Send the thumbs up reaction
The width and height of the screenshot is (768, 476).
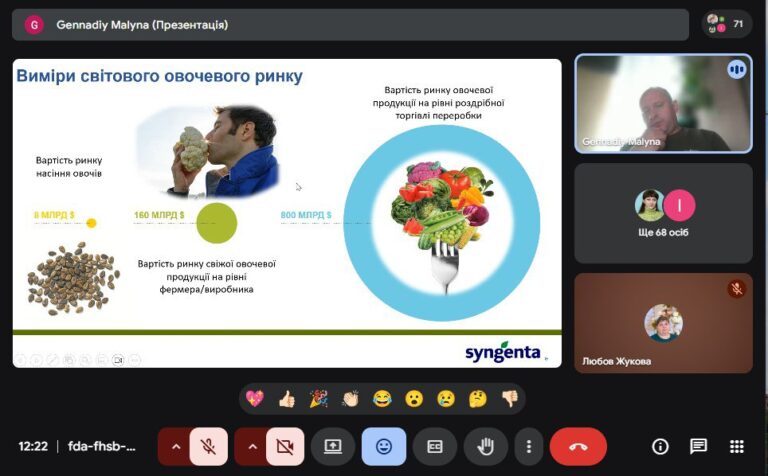pyautogui.click(x=287, y=398)
